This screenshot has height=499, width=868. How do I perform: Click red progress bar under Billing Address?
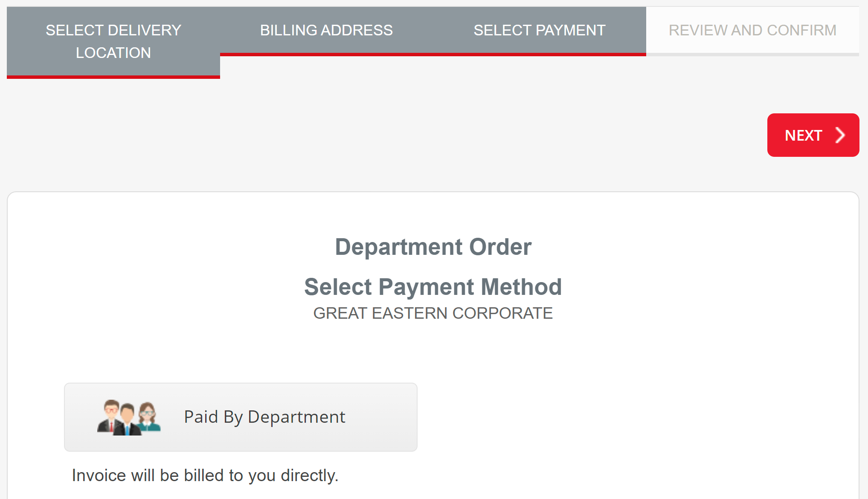[x=326, y=55]
